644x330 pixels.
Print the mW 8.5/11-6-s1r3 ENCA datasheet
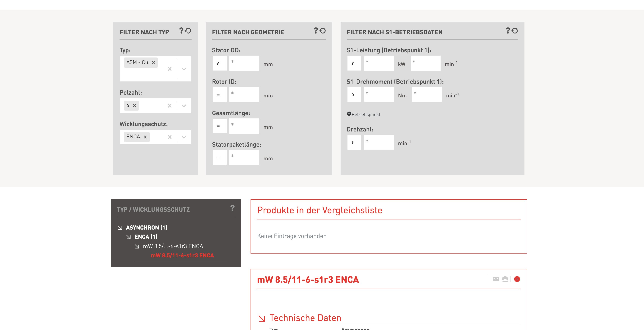pyautogui.click(x=505, y=279)
